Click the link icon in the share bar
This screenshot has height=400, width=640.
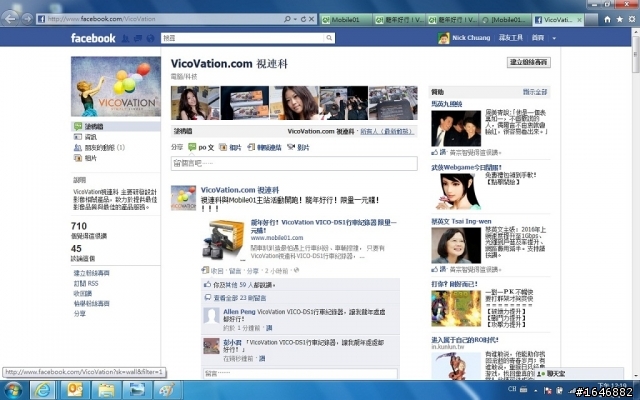pos(251,147)
